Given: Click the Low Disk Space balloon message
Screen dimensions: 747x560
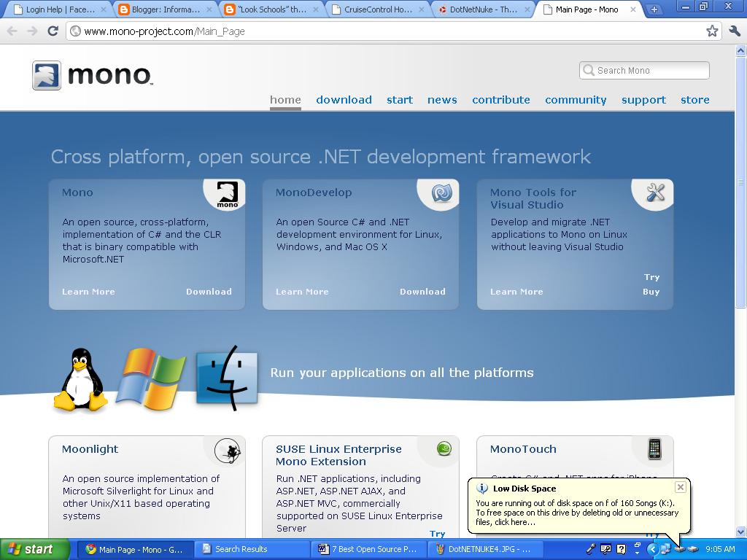Looking at the screenshot, I should tap(577, 513).
